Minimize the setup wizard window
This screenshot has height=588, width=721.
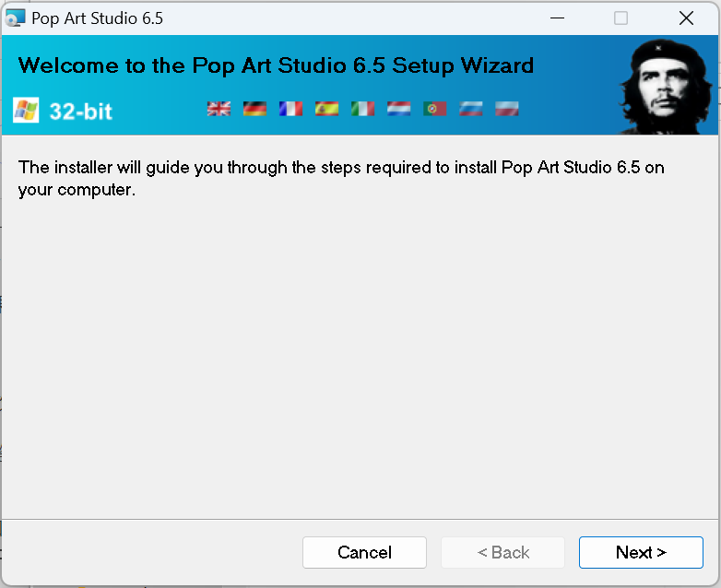pos(557,18)
